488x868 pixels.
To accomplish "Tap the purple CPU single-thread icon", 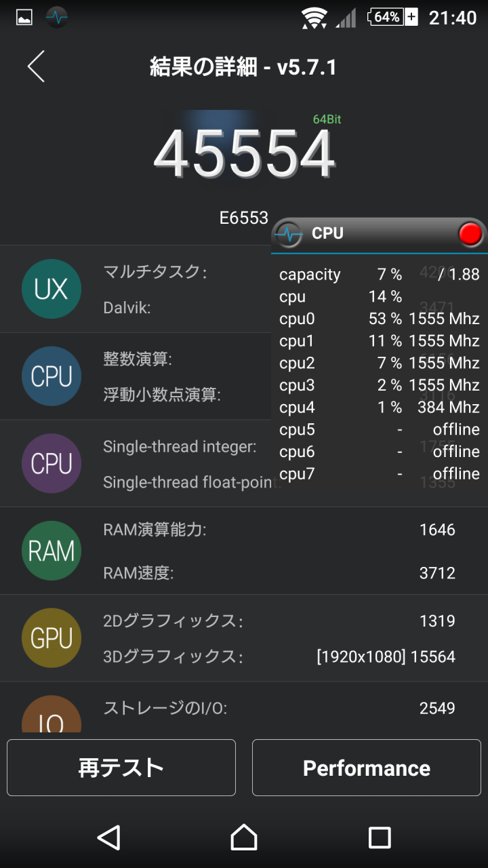I will pyautogui.click(x=52, y=464).
